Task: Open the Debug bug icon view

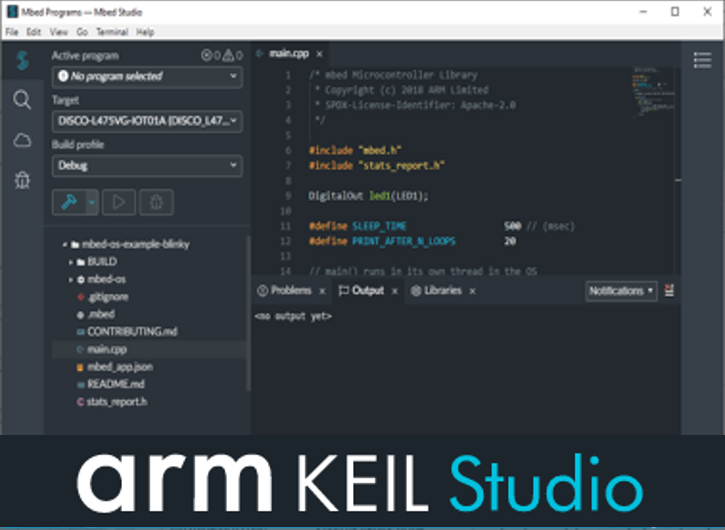Action: [x=22, y=180]
